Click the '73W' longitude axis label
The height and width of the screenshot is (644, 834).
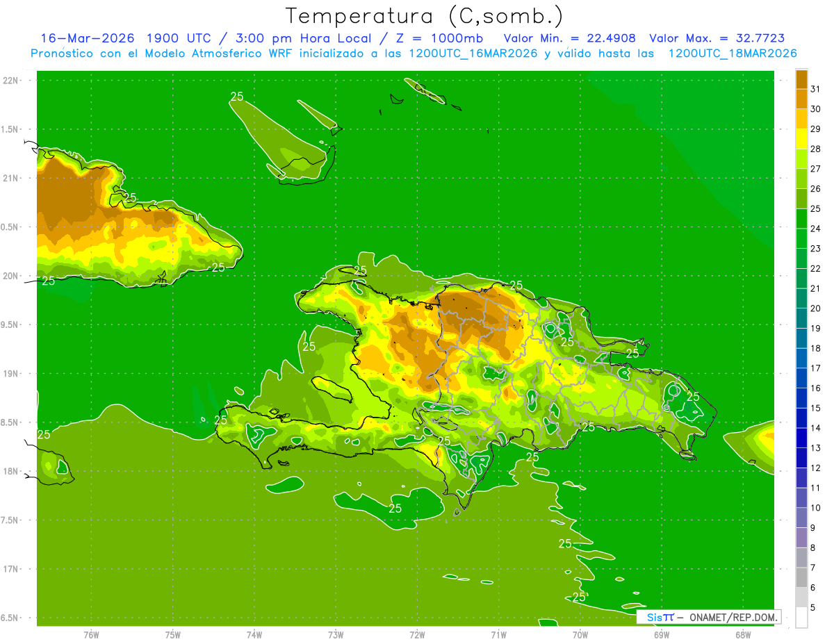(336, 634)
